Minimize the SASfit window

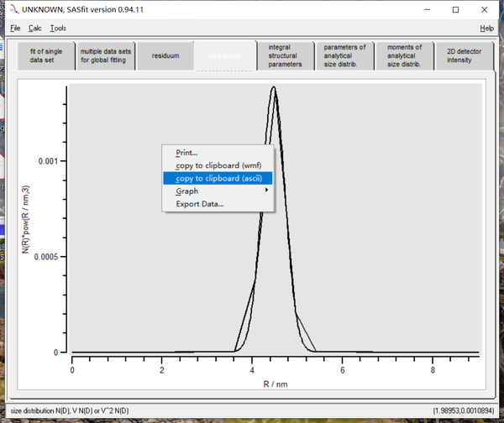click(428, 9)
